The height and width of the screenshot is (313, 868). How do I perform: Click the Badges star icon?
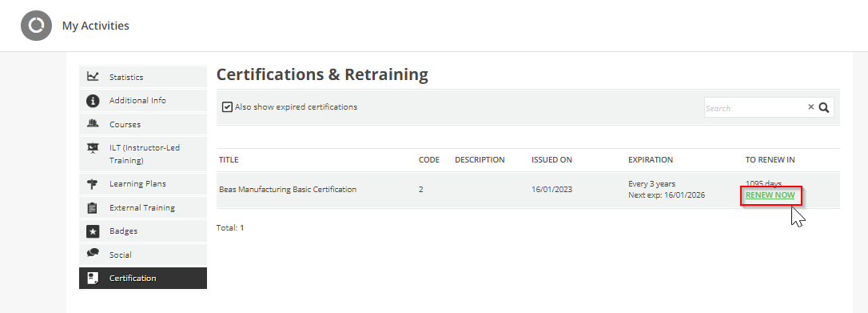coord(93,231)
